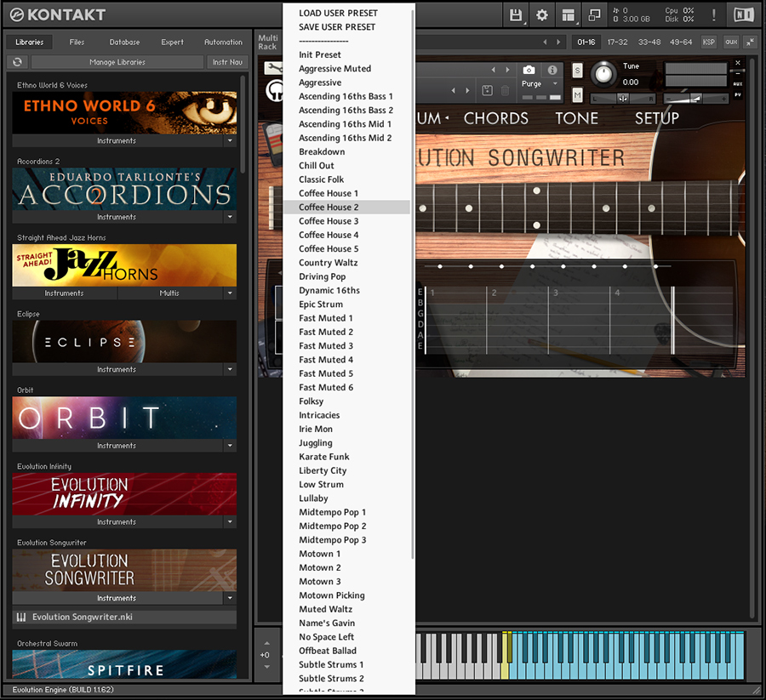Click the exclamation warning indicator

coord(714,15)
